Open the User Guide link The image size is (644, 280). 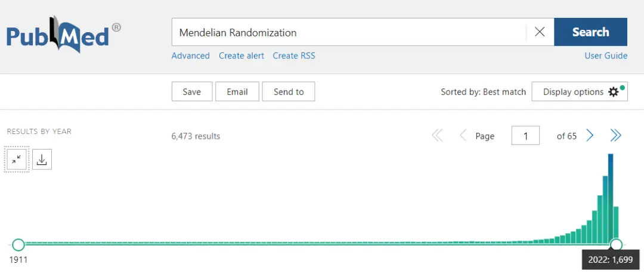click(606, 56)
